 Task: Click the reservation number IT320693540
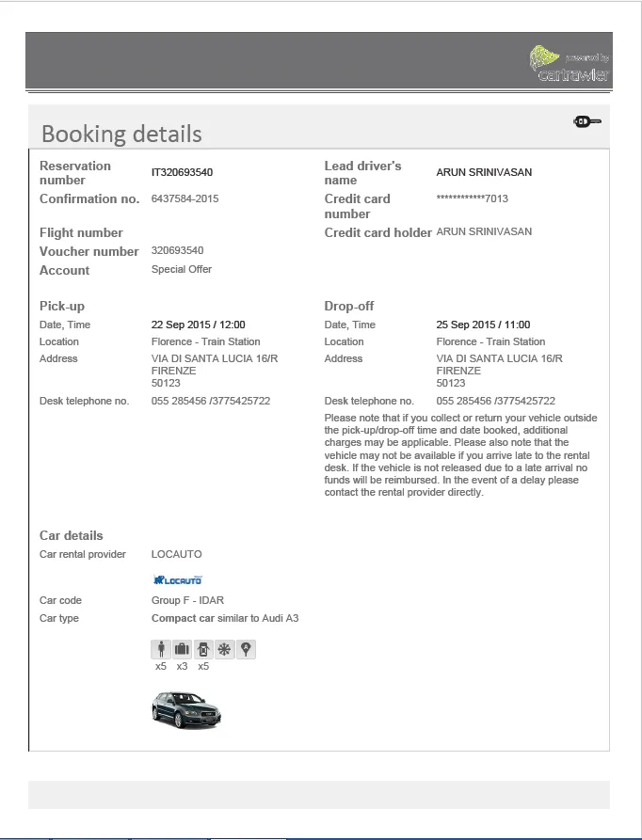183,172
